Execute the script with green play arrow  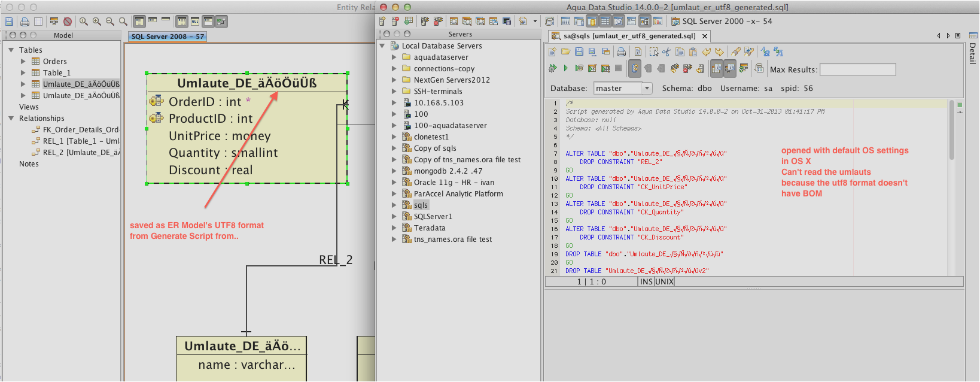click(565, 69)
